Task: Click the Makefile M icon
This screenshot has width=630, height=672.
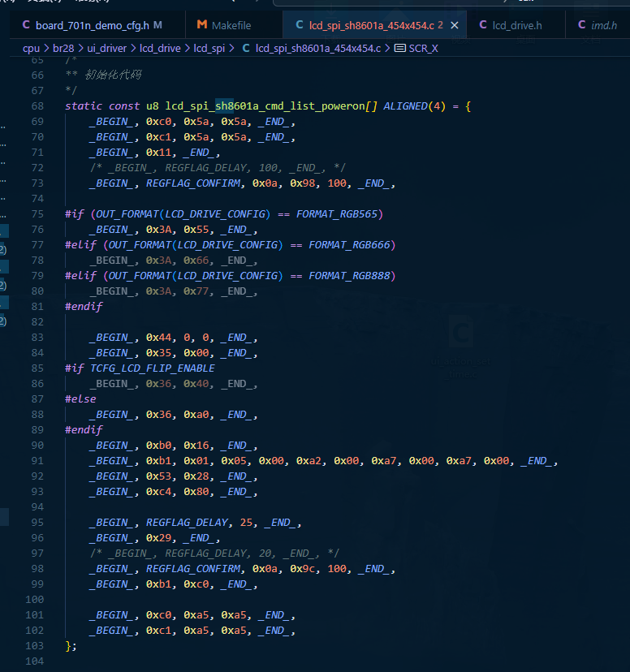Action: pyautogui.click(x=202, y=25)
